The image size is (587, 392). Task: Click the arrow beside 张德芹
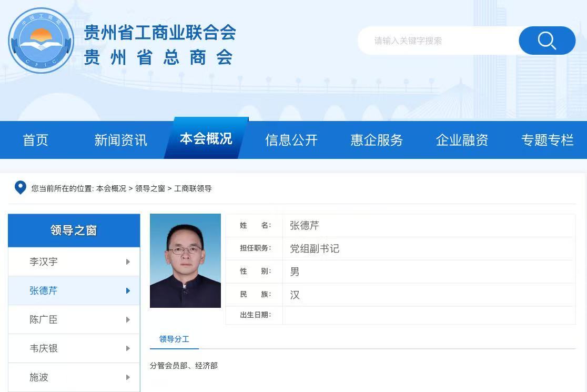128,290
